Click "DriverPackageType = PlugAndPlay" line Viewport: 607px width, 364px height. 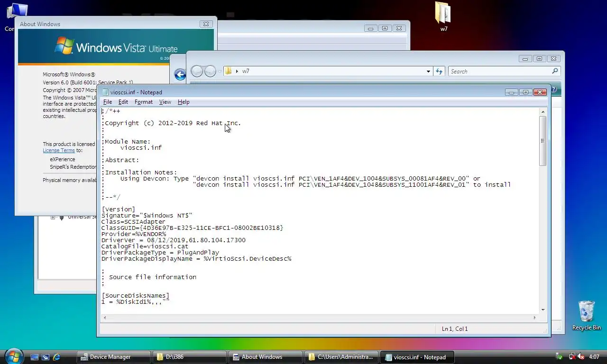pos(160,252)
